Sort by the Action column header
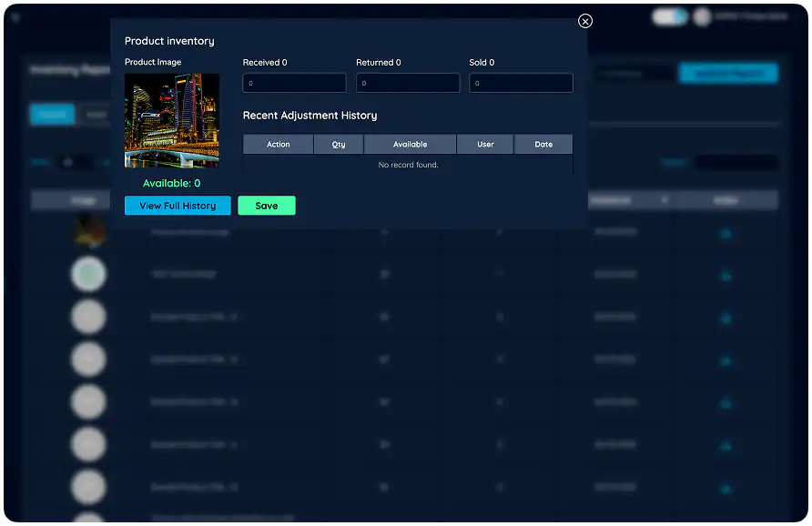The height and width of the screenshot is (526, 812). [x=278, y=144]
